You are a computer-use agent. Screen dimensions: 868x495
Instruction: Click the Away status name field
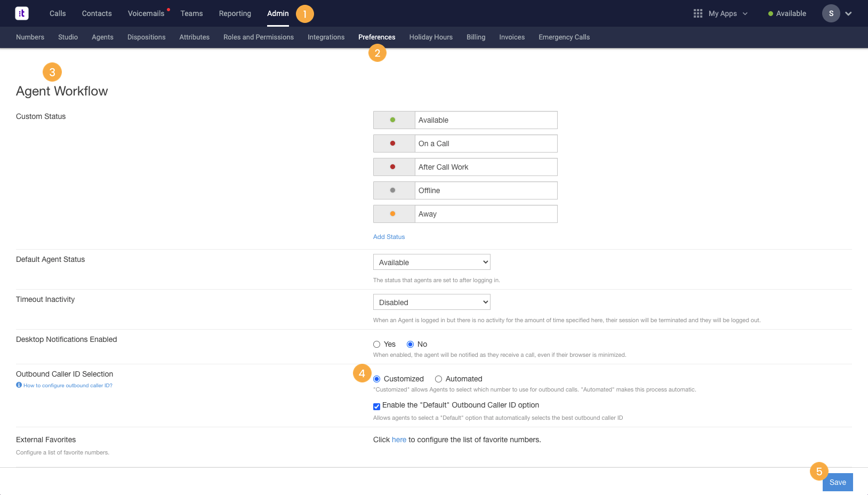486,214
